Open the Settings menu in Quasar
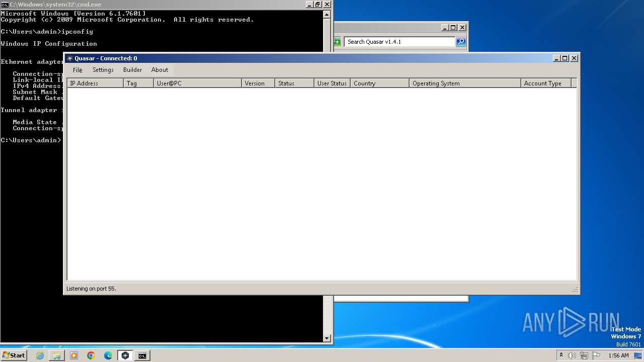 tap(103, 70)
